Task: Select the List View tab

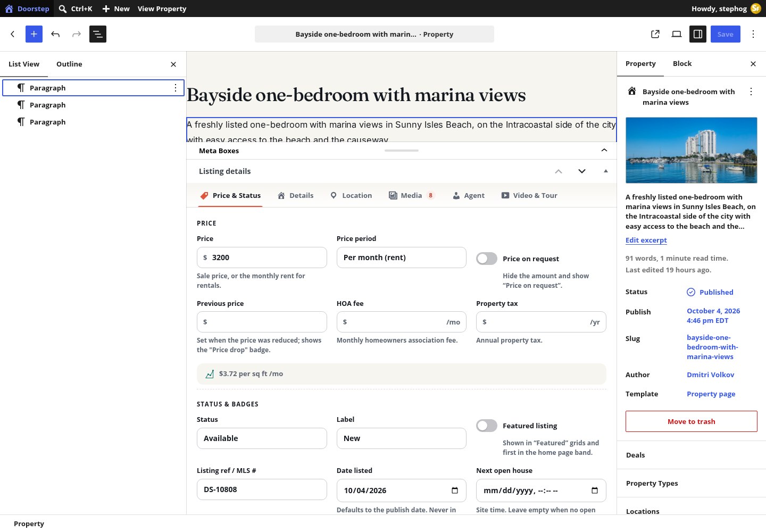Action: pyautogui.click(x=24, y=64)
